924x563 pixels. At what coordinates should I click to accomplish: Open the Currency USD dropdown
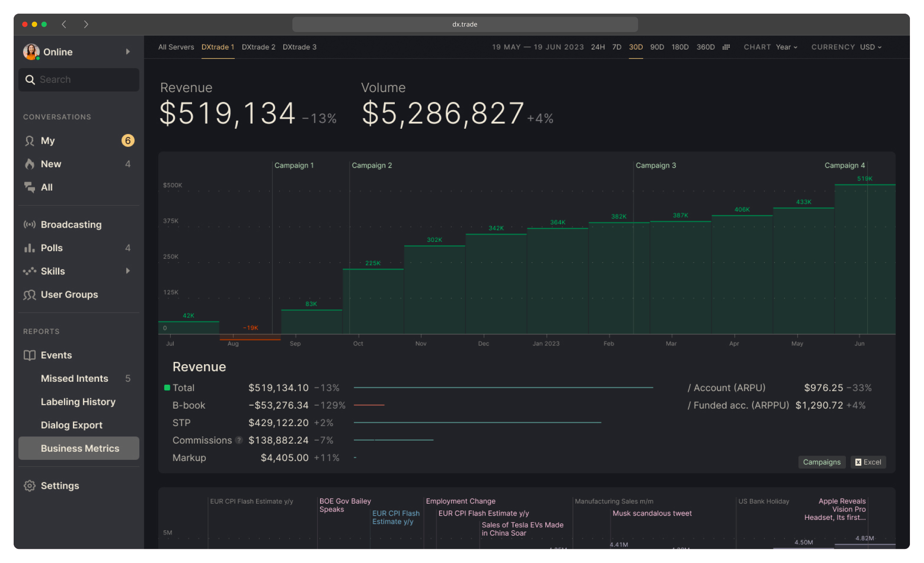871,47
